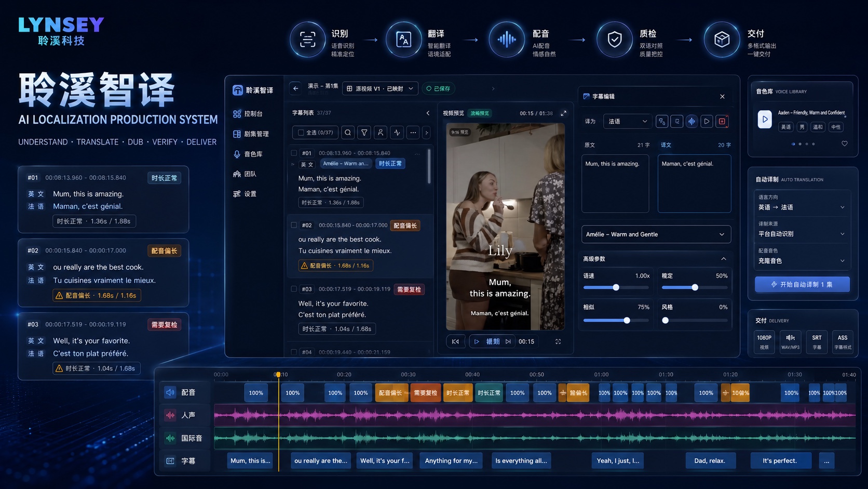Click the speaker person icon in the subtitle toolbar
The width and height of the screenshot is (868, 489).
pos(381,133)
